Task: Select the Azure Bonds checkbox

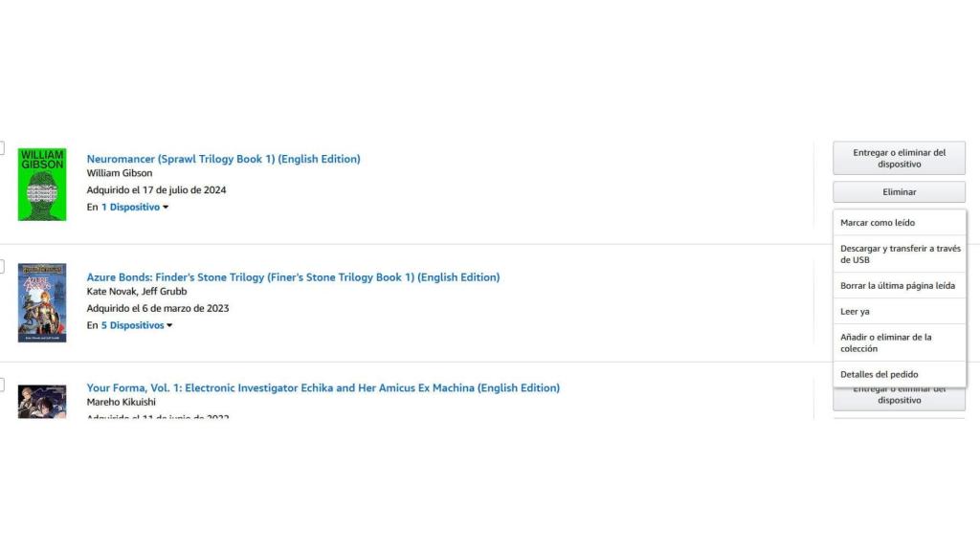Action: pos(1,267)
